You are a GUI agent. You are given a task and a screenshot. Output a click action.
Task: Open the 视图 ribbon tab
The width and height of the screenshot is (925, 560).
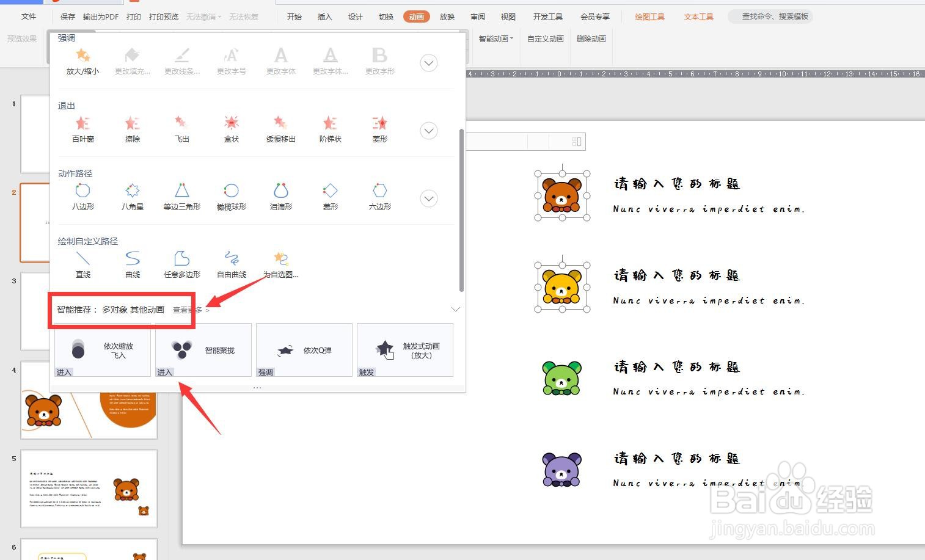(508, 16)
